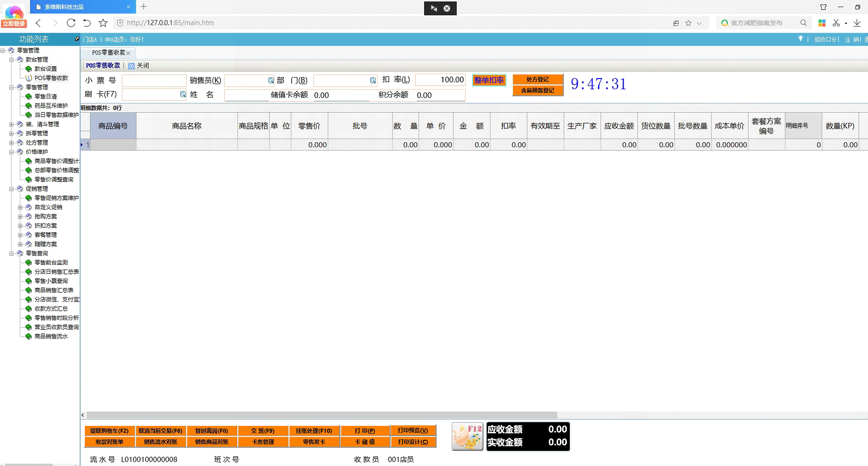Expand the 拆零管理 tree node
This screenshot has height=466, width=868.
[x=11, y=133]
